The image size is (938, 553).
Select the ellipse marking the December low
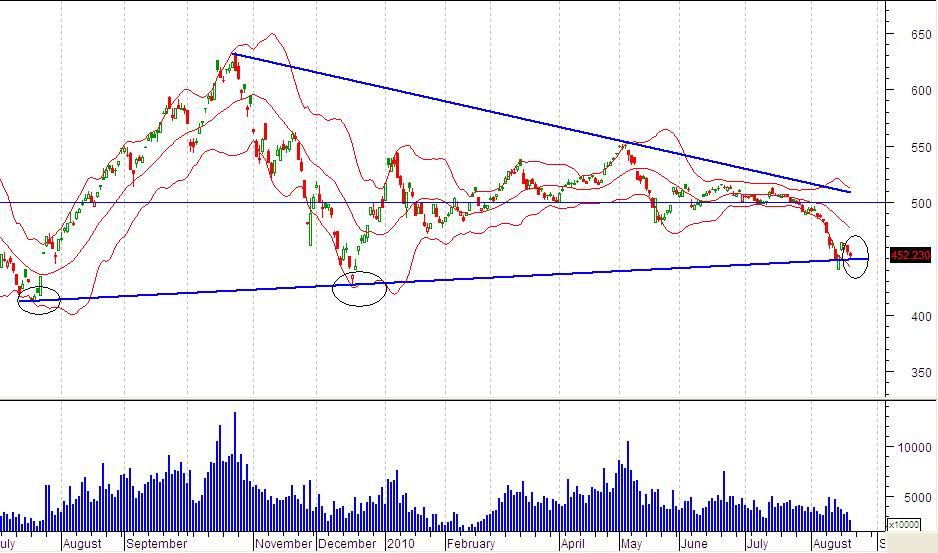coord(359,288)
